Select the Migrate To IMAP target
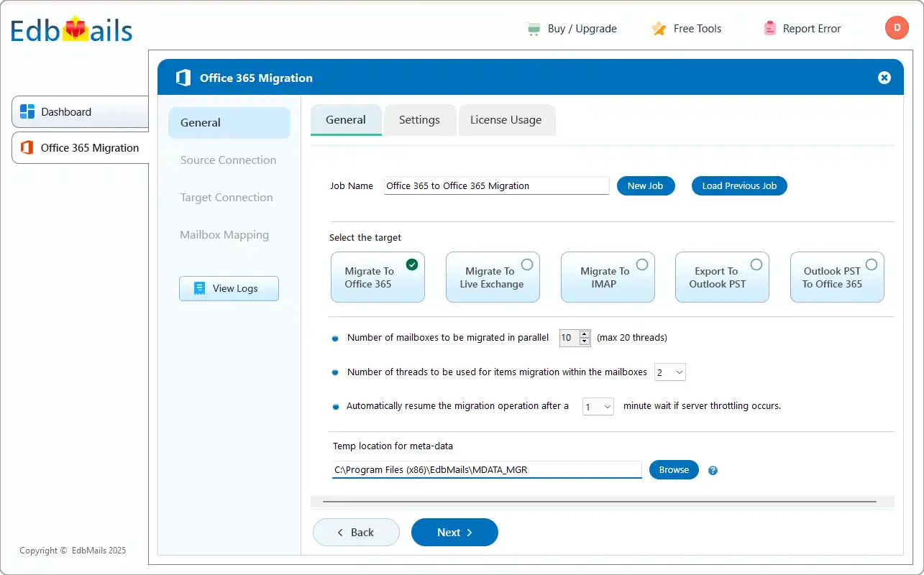This screenshot has width=924, height=575. pyautogui.click(x=608, y=277)
